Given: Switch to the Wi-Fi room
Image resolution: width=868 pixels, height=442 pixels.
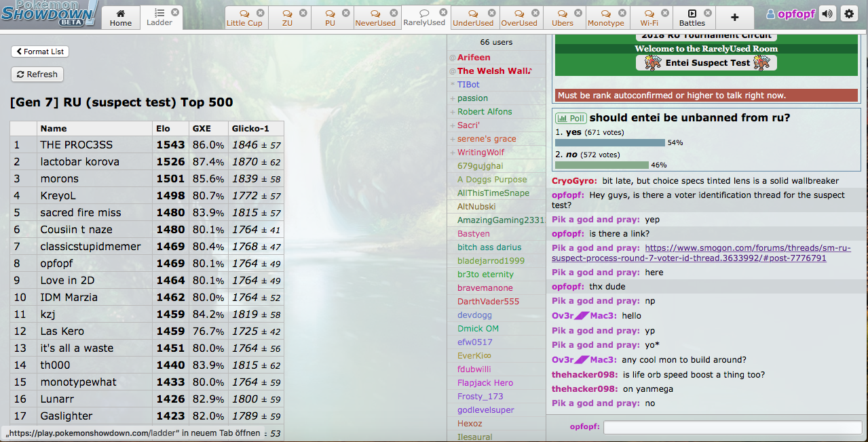Looking at the screenshot, I should coord(649,18).
